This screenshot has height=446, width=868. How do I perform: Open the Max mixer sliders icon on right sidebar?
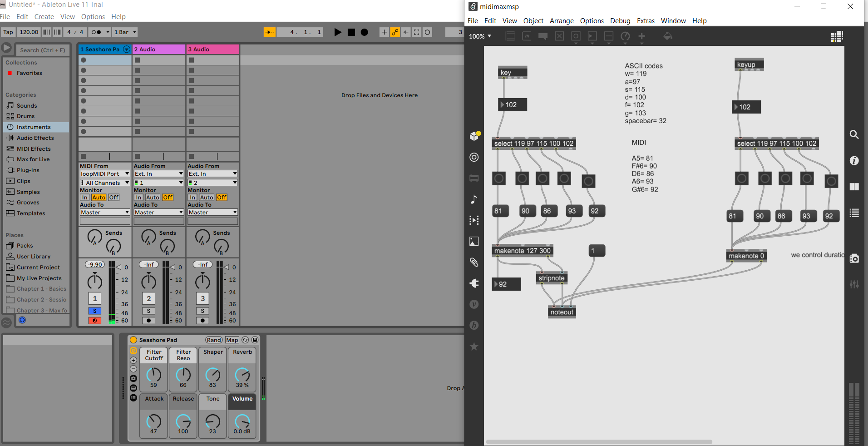tap(854, 284)
